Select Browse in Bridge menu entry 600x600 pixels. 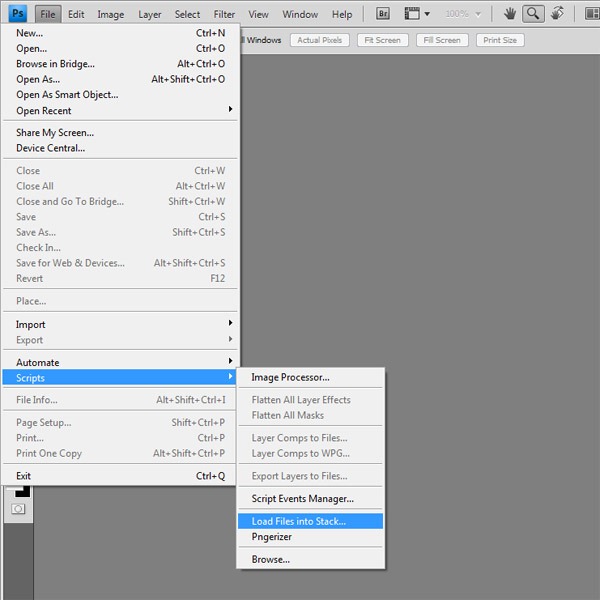coord(120,64)
